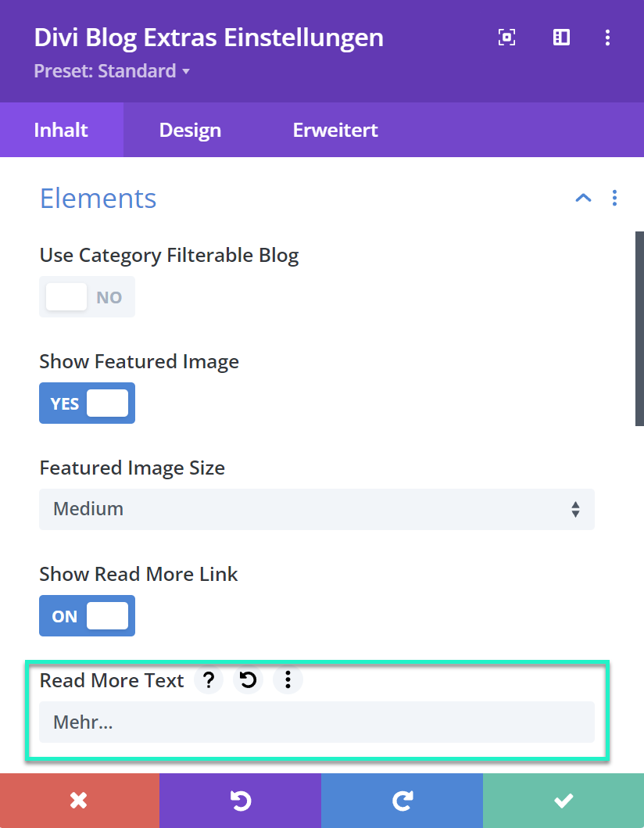Click the blue redo button

402,801
